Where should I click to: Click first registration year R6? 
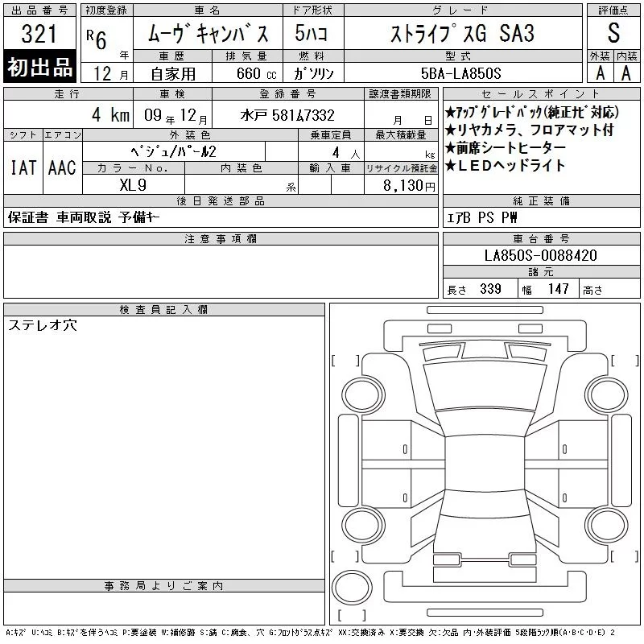pyautogui.click(x=97, y=39)
